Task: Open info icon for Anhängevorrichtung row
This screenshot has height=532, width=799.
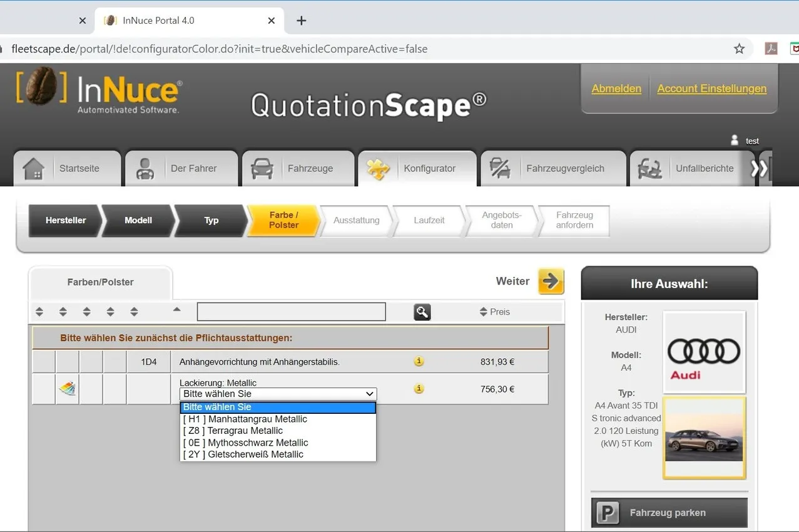Action: point(419,361)
